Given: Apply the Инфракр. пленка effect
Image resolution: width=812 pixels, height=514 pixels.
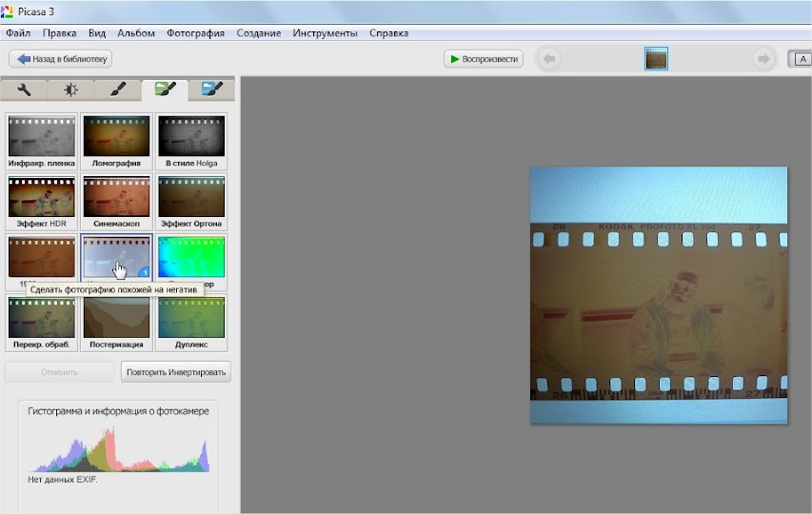Looking at the screenshot, I should [x=42, y=141].
